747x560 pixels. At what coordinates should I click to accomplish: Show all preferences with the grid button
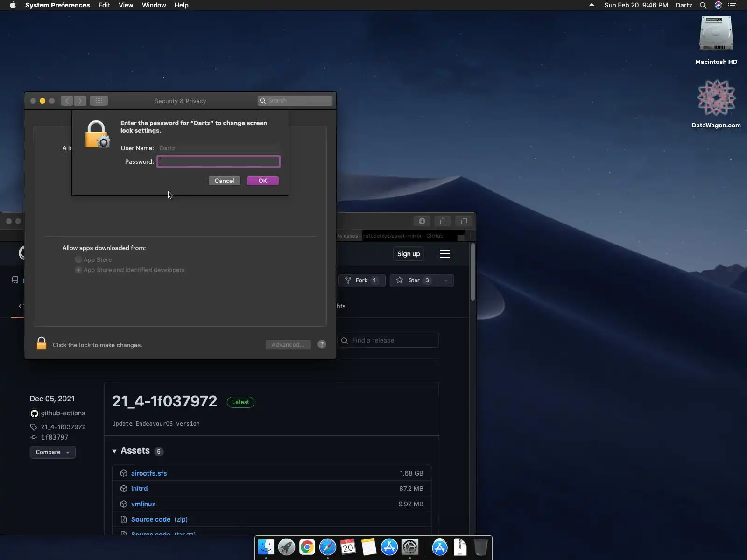coord(99,101)
